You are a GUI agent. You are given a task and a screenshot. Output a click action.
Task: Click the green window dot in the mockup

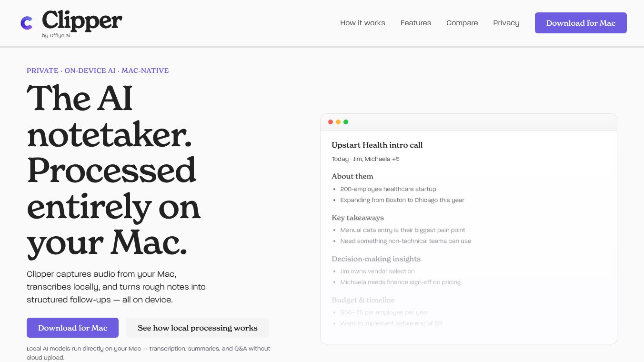click(x=346, y=122)
